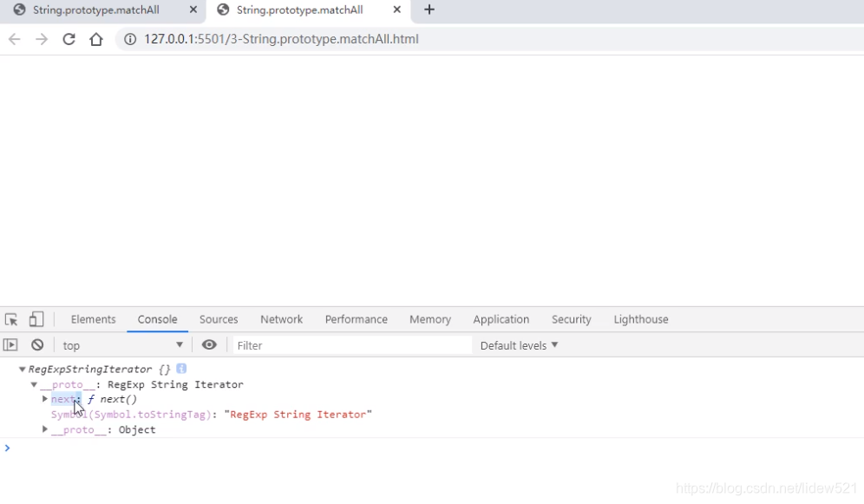This screenshot has width=864, height=504.
Task: Open the Network tab
Action: click(282, 319)
